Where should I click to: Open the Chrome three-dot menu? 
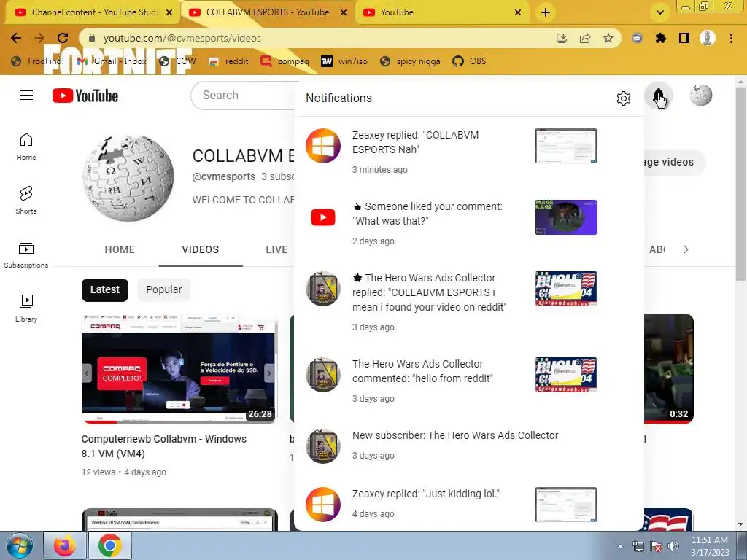point(731,38)
